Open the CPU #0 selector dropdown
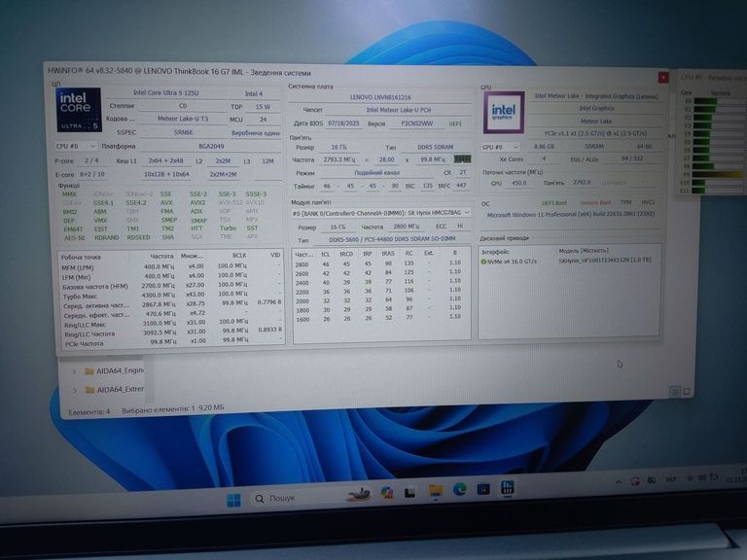 click(76, 146)
